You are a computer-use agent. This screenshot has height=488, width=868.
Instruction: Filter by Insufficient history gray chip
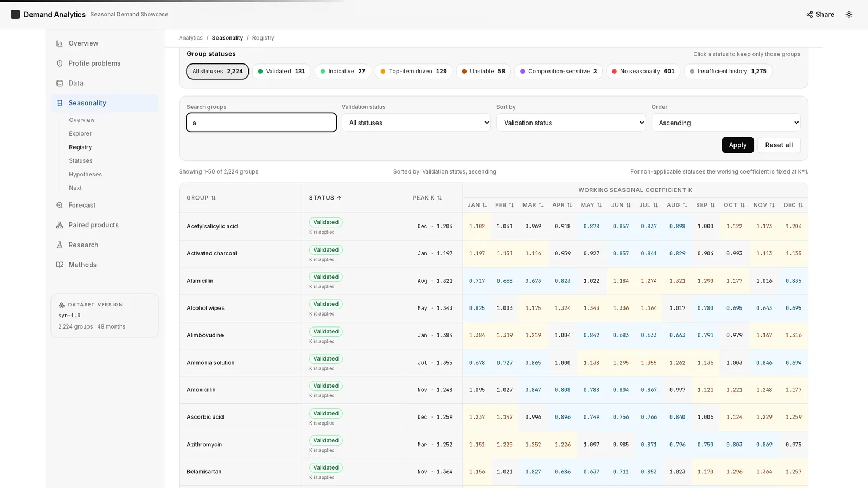pos(728,72)
